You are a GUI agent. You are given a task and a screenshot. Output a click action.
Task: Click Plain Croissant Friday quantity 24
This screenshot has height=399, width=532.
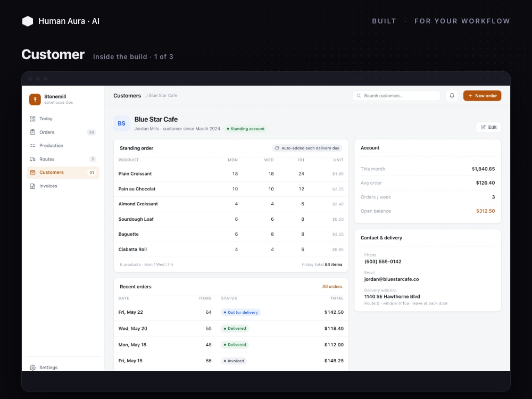click(x=301, y=174)
